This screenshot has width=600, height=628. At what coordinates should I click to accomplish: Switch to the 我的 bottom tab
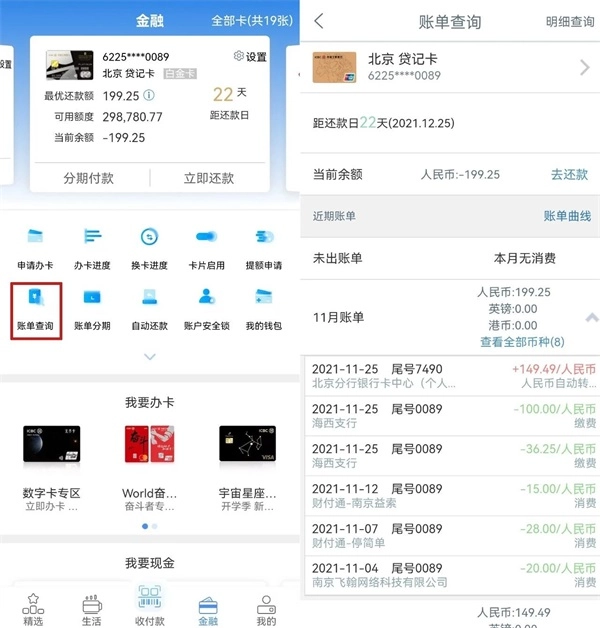pyautogui.click(x=265, y=609)
